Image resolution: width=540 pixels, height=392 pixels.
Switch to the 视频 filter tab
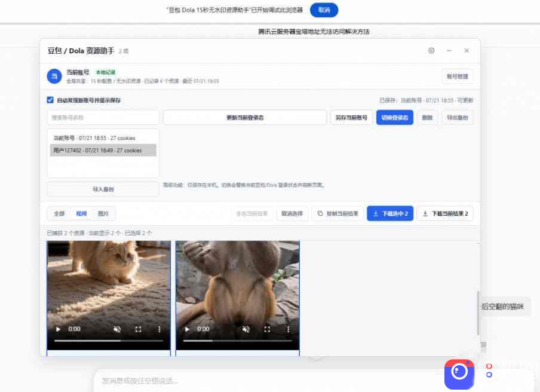point(81,213)
